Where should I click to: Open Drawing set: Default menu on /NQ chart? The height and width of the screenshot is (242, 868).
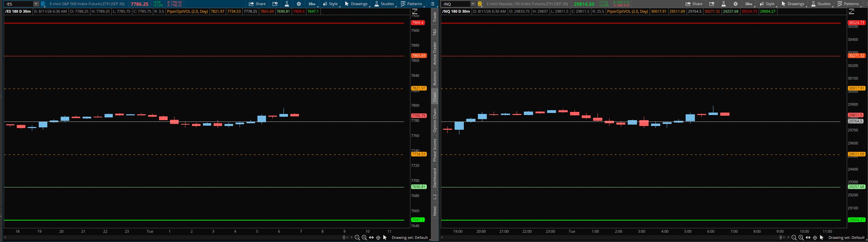click(x=846, y=238)
